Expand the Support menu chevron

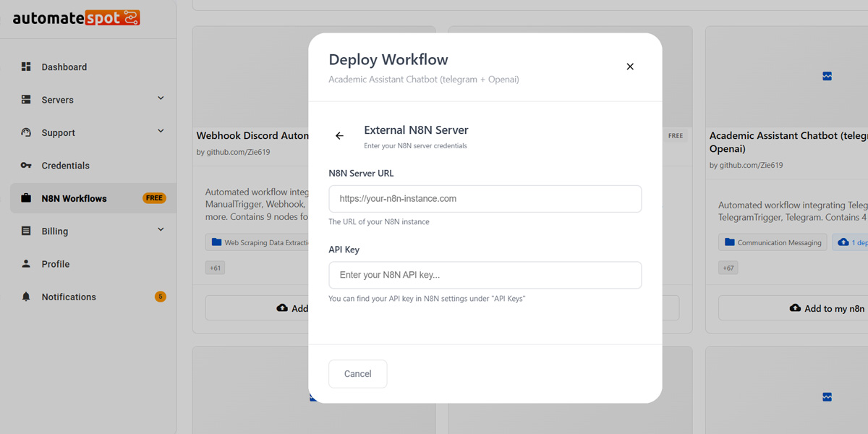(161, 131)
